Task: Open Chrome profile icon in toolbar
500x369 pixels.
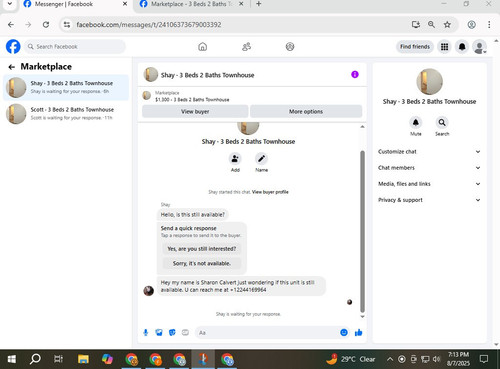Action: [471, 24]
